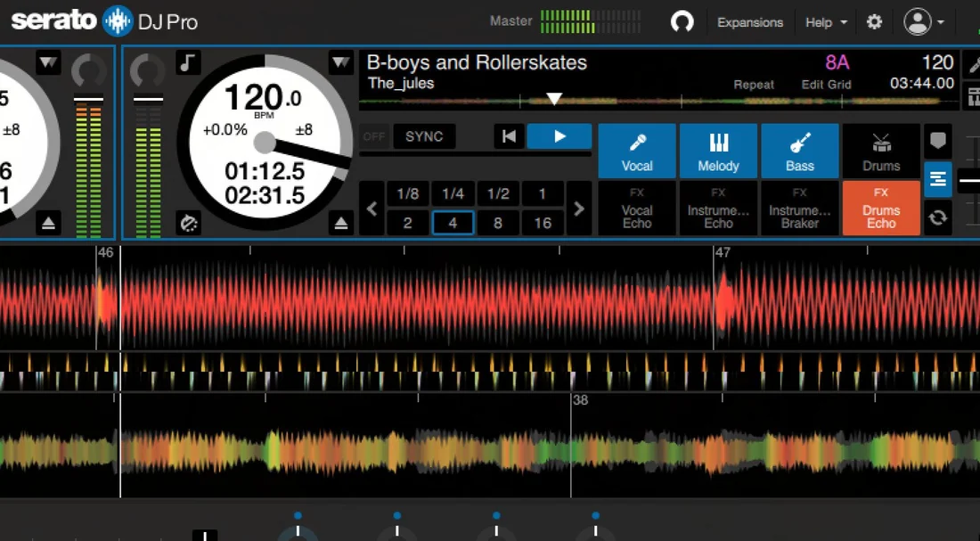The height and width of the screenshot is (541, 980).
Task: Click the gain knob of the left deck
Action: (x=89, y=70)
